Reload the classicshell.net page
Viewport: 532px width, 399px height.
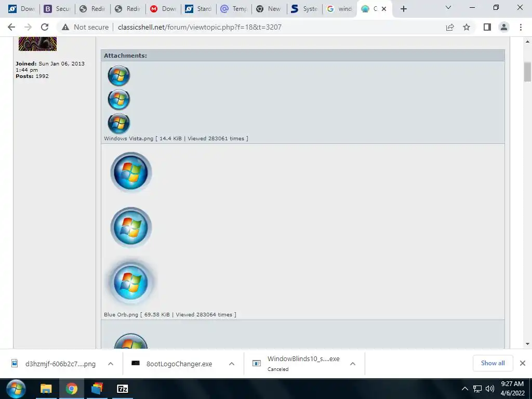point(45,27)
